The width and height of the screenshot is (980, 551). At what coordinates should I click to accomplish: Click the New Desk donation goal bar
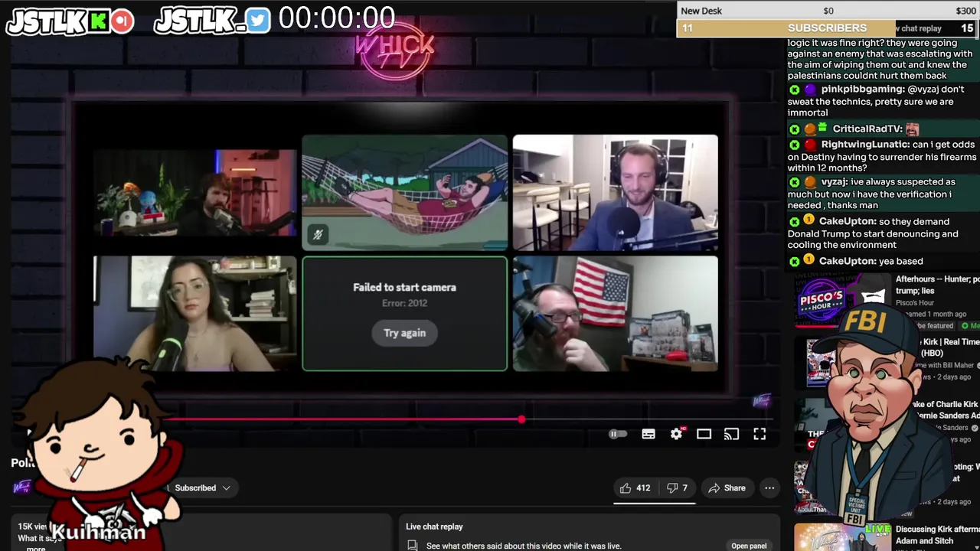(x=827, y=11)
